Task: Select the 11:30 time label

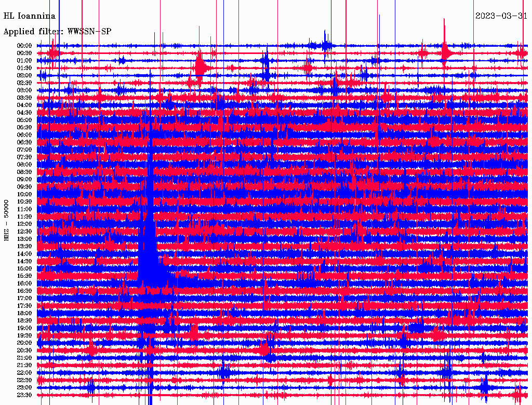Action: click(x=24, y=217)
